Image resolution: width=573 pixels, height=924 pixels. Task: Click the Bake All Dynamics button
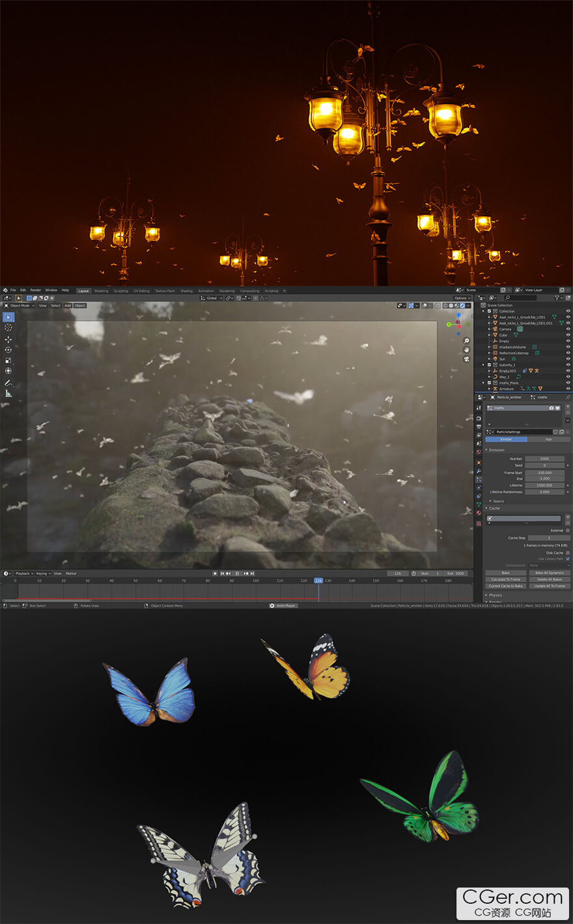[550, 573]
